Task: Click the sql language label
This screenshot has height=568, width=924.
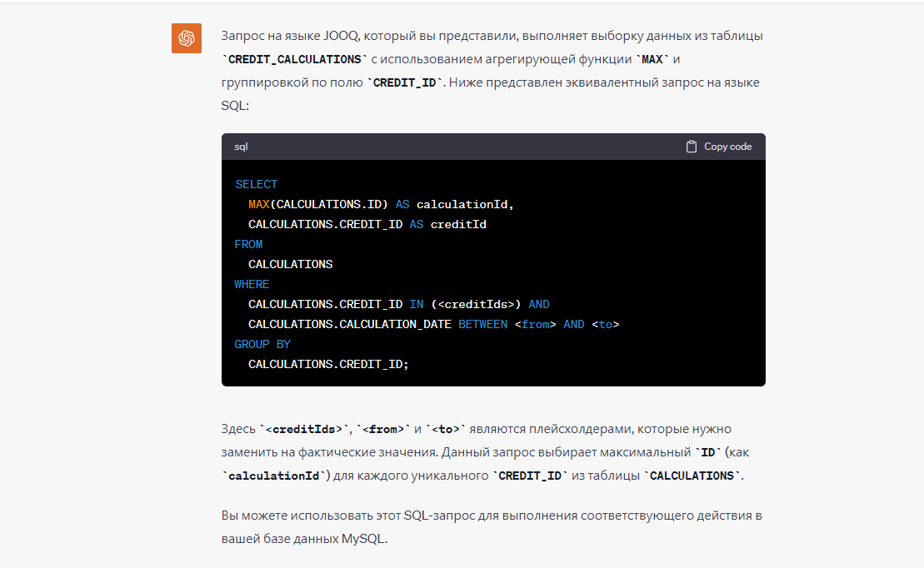Action: pyautogui.click(x=241, y=147)
